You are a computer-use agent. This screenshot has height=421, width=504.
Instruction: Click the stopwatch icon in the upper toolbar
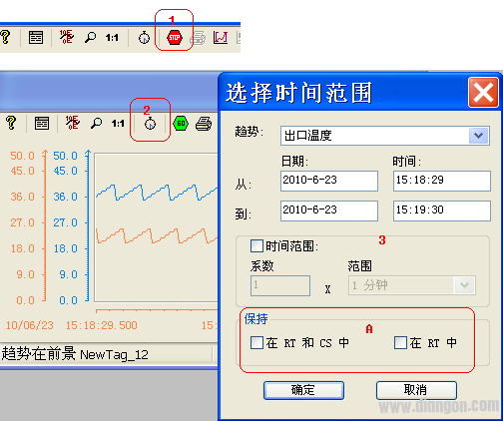click(144, 38)
